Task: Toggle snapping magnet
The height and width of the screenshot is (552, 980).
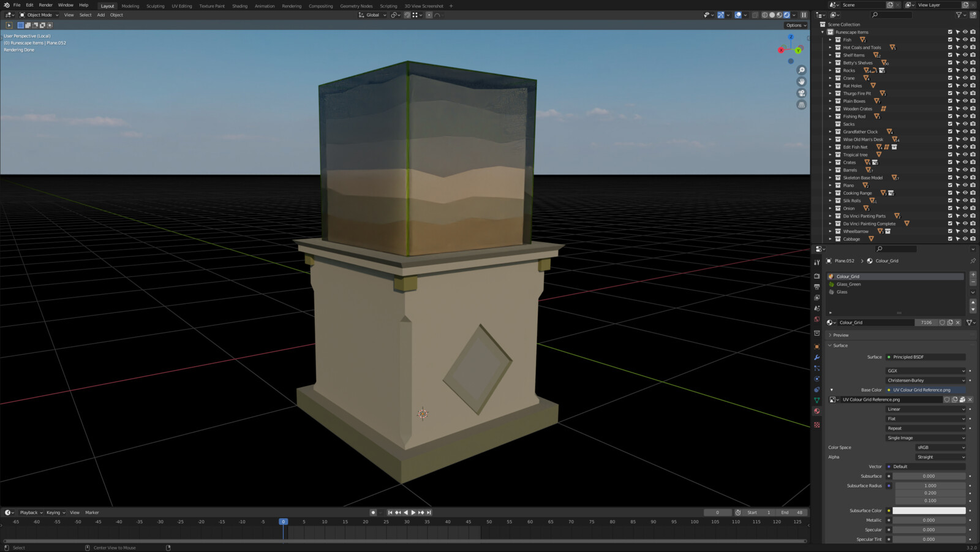Action: point(407,15)
